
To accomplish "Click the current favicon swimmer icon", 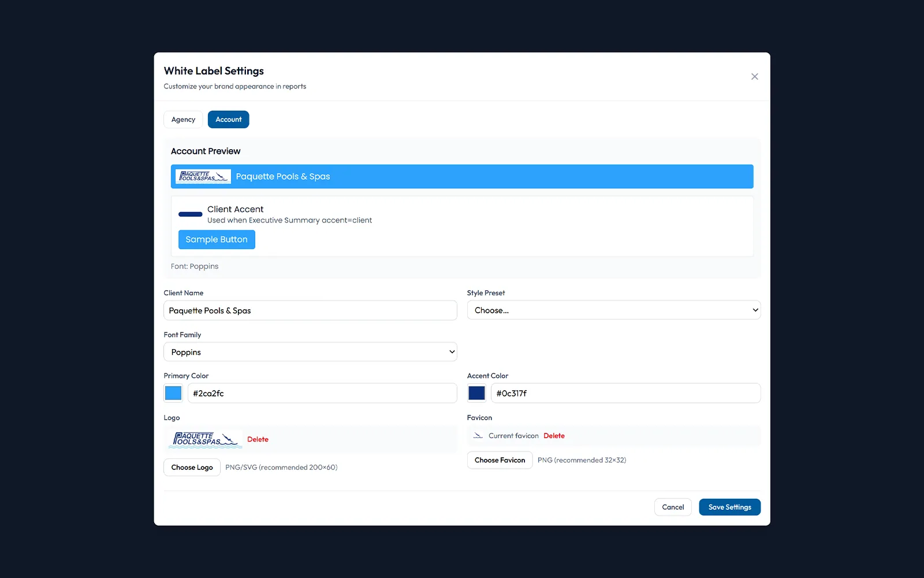I will point(479,435).
